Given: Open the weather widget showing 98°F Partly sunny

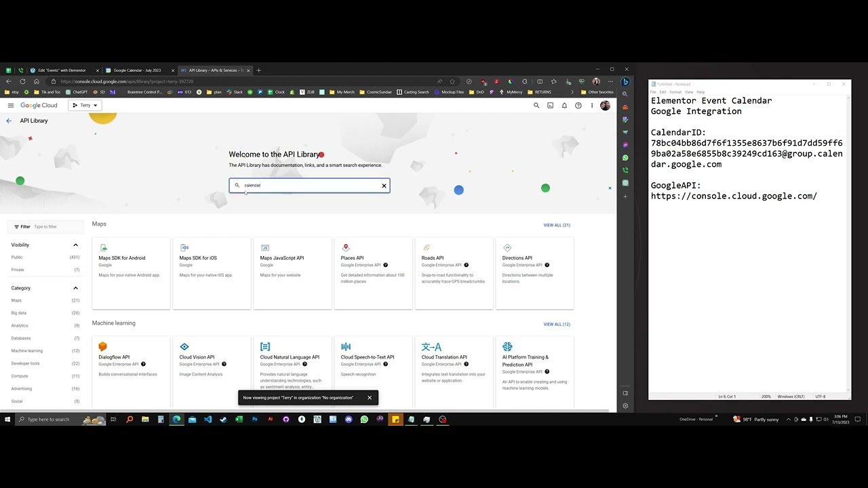Looking at the screenshot, I should tap(757, 420).
